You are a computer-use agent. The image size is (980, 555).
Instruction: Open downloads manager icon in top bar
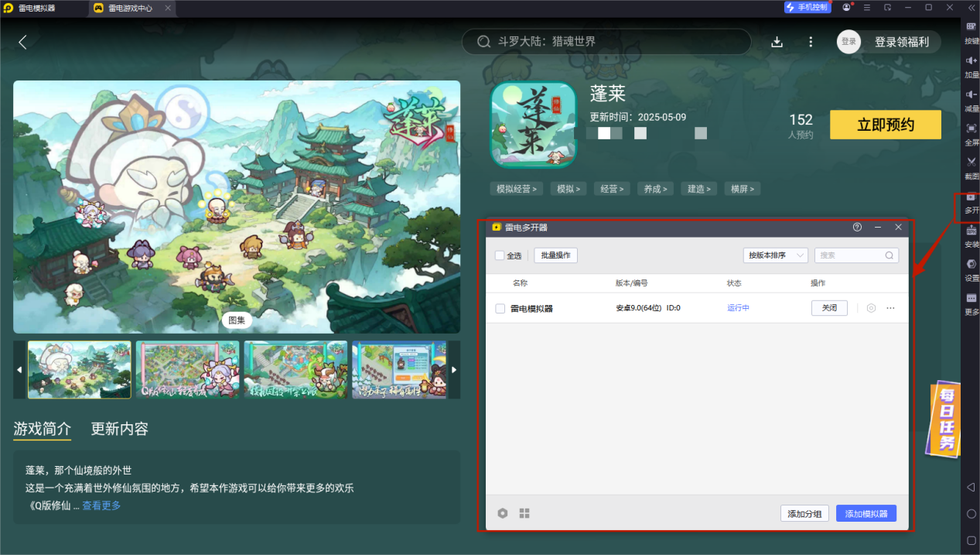tap(777, 42)
